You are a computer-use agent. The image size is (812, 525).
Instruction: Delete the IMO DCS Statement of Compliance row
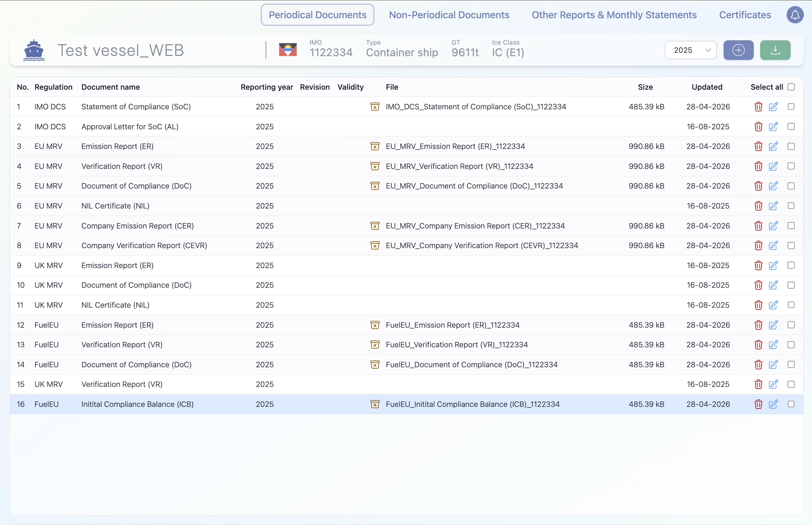point(758,107)
